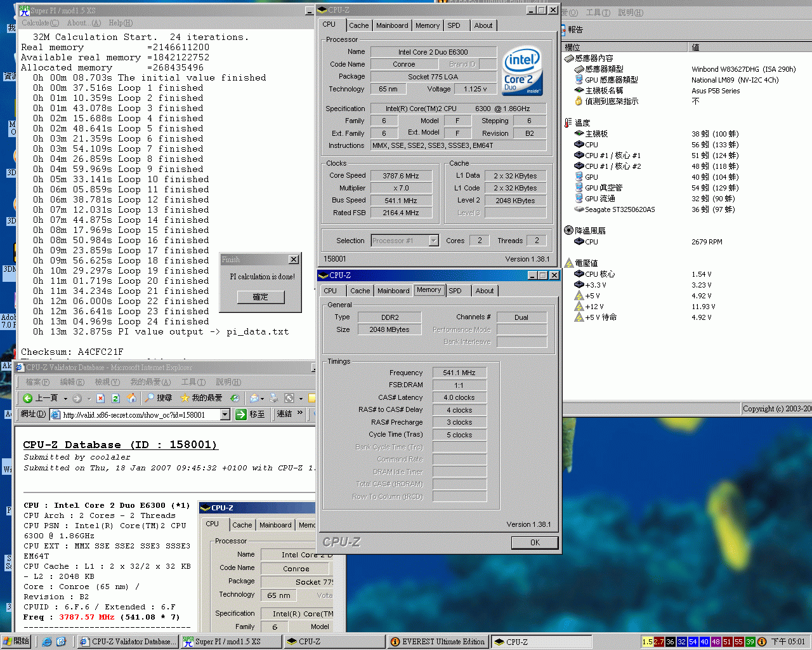The width and height of the screenshot is (812, 650).
Task: Switch to CPU tab in lower CPU-Z window
Action: 331,291
